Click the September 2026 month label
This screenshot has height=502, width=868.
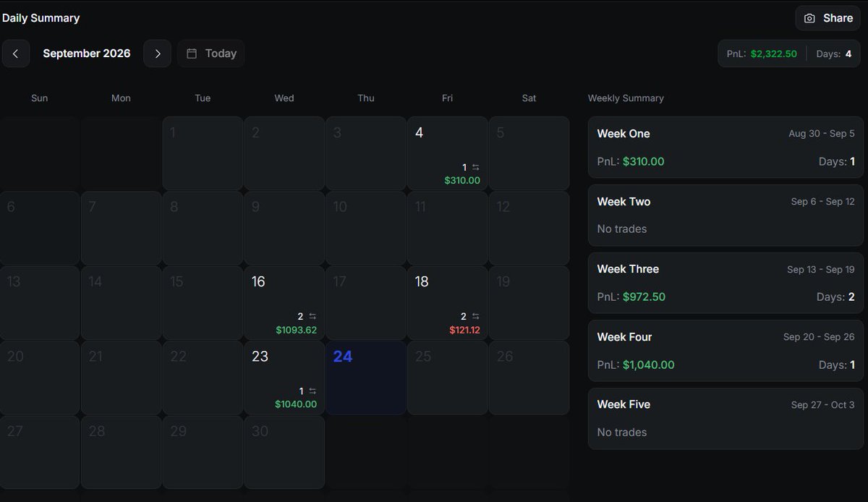(x=87, y=54)
